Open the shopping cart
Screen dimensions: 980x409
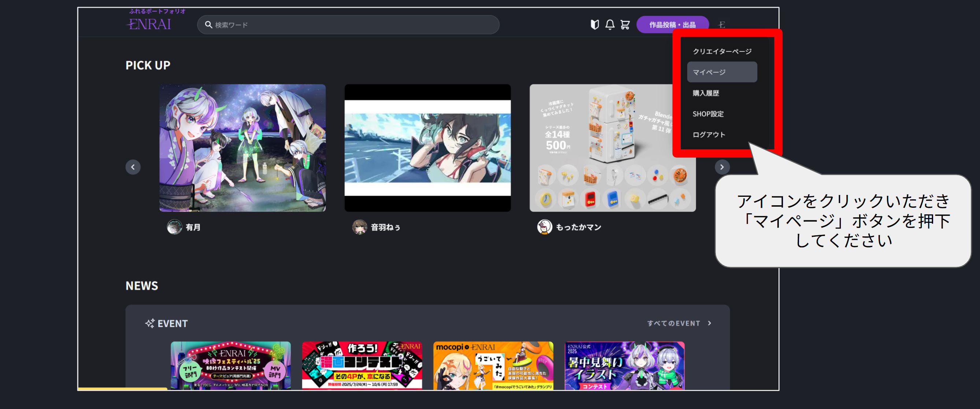(x=625, y=25)
